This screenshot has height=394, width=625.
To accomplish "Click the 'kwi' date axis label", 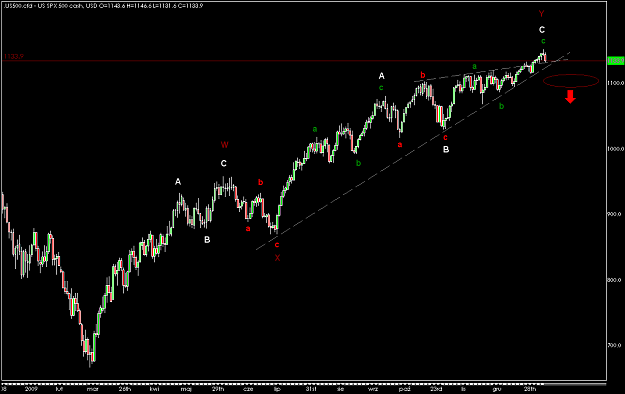I will click(x=155, y=389).
